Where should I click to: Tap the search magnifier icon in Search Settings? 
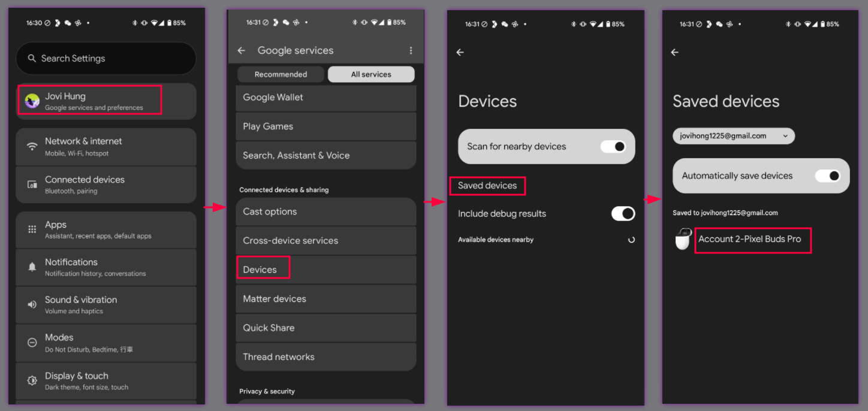coord(32,58)
